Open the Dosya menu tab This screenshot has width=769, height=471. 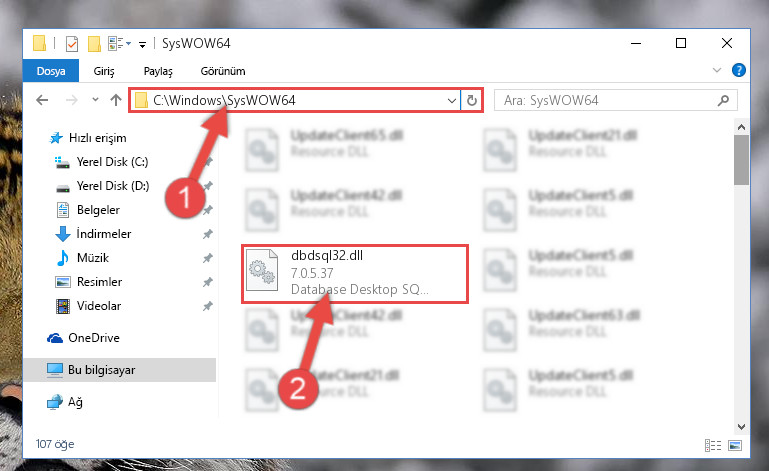pos(51,71)
